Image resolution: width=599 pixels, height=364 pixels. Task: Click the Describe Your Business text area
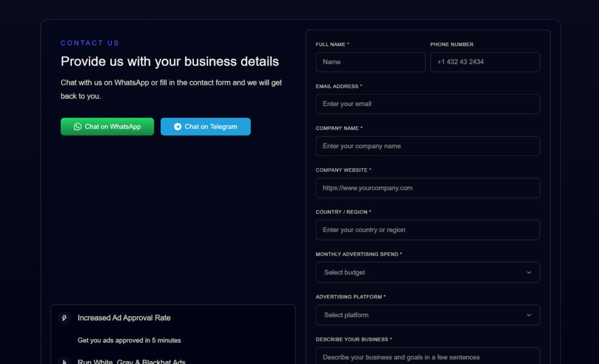pyautogui.click(x=427, y=356)
